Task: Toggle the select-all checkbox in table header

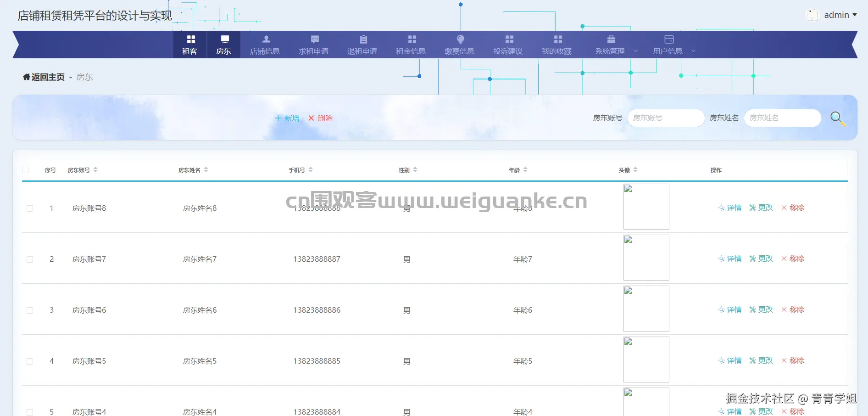Action: 25,170
